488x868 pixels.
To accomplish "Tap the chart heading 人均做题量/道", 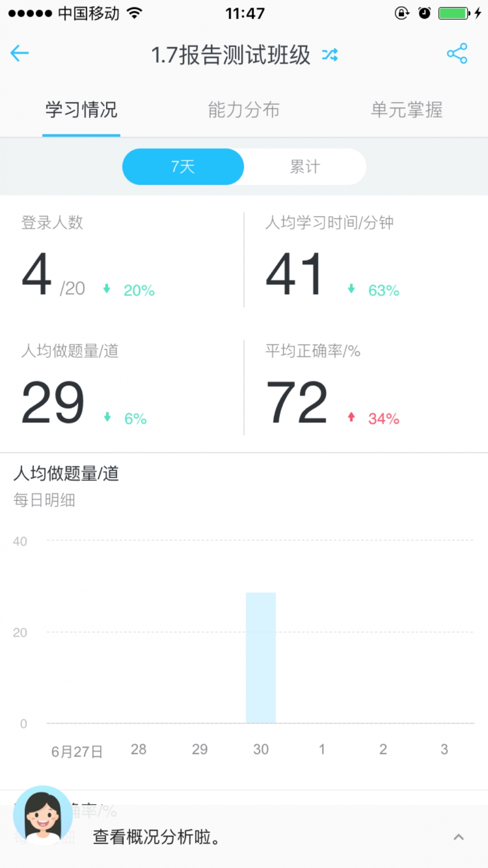I will point(66,473).
